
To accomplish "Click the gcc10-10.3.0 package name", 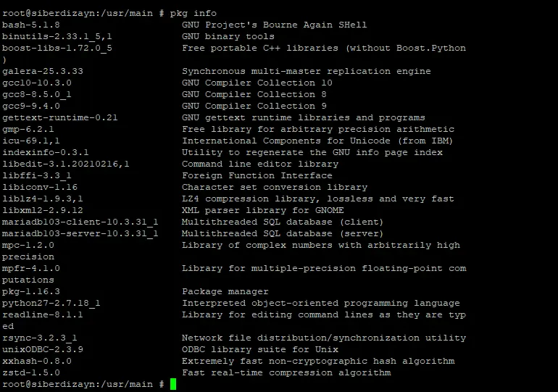I will tap(37, 83).
